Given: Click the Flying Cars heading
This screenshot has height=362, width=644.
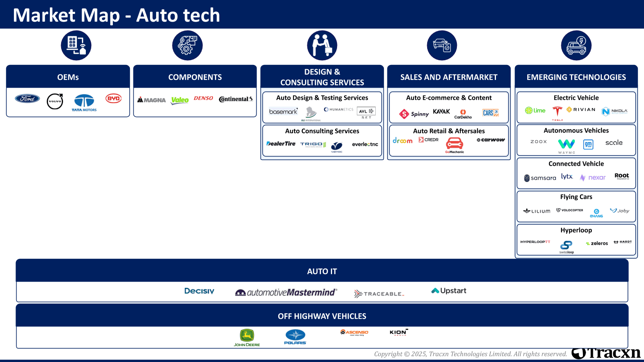Looking at the screenshot, I should tap(576, 197).
